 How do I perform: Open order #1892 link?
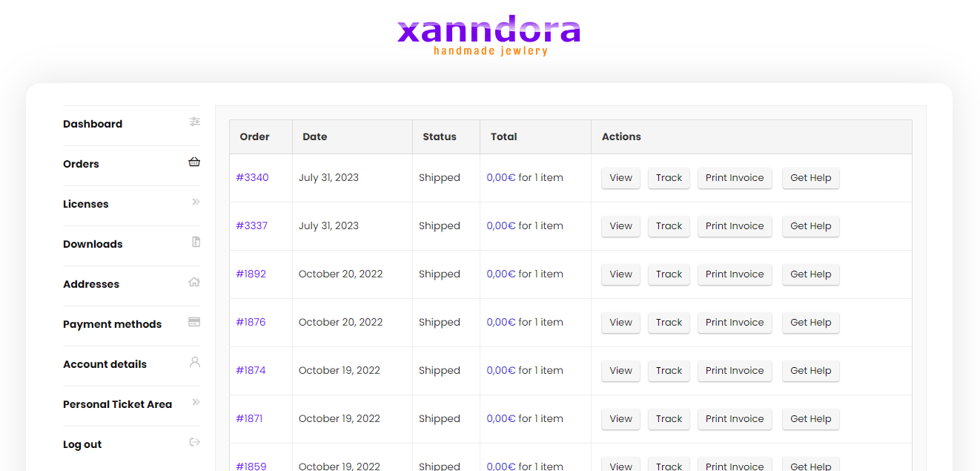pos(251,274)
